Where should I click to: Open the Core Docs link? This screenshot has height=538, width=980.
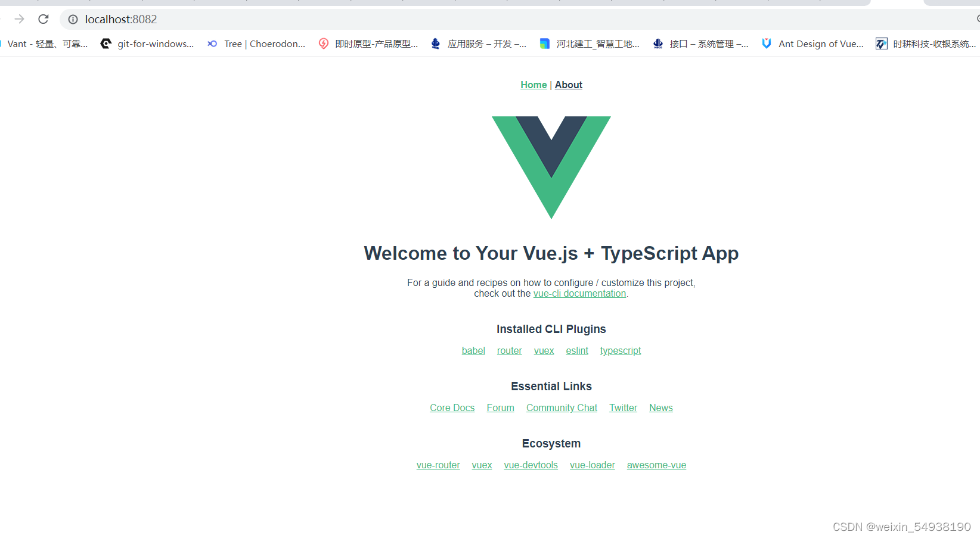[x=452, y=408]
